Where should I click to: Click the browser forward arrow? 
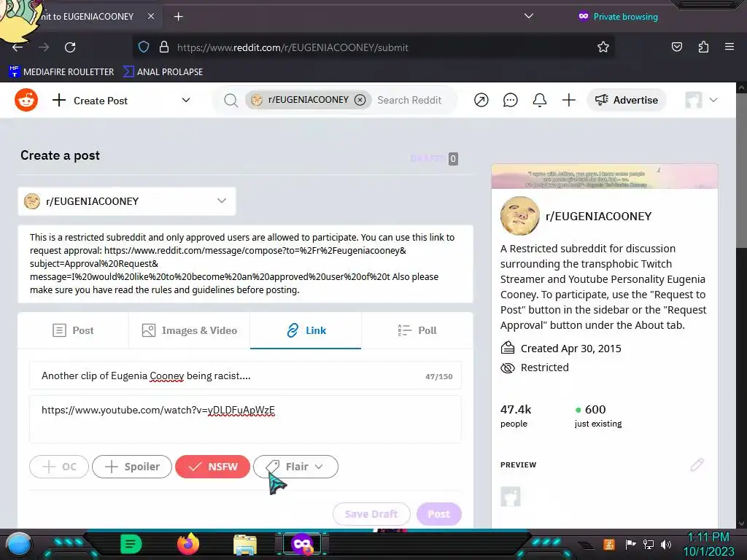point(44,47)
